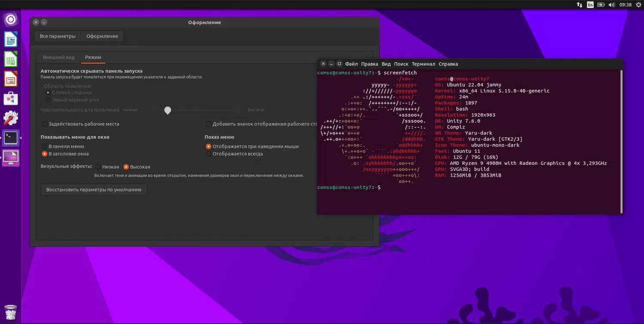Viewport: 644px width, 324px height.
Task: Launch LibreOffice Writer from the launcher
Action: [x=11, y=39]
